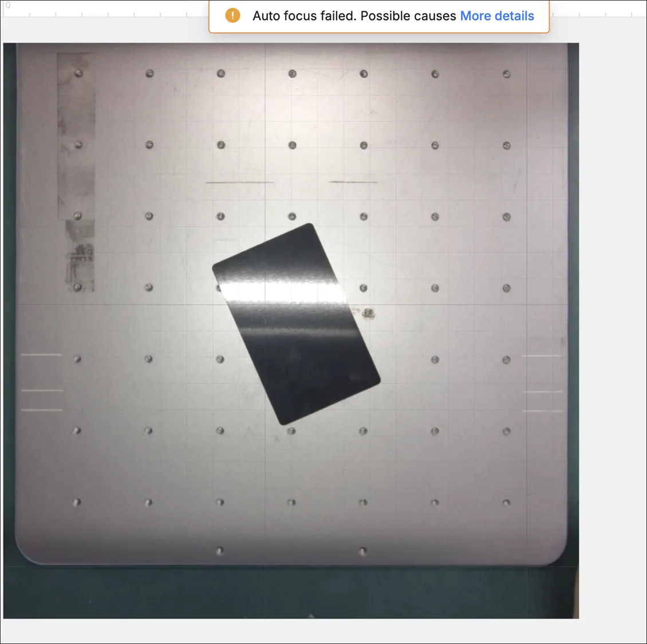This screenshot has width=647, height=644.
Task: Click the longer scratch line above the card
Action: click(x=239, y=182)
